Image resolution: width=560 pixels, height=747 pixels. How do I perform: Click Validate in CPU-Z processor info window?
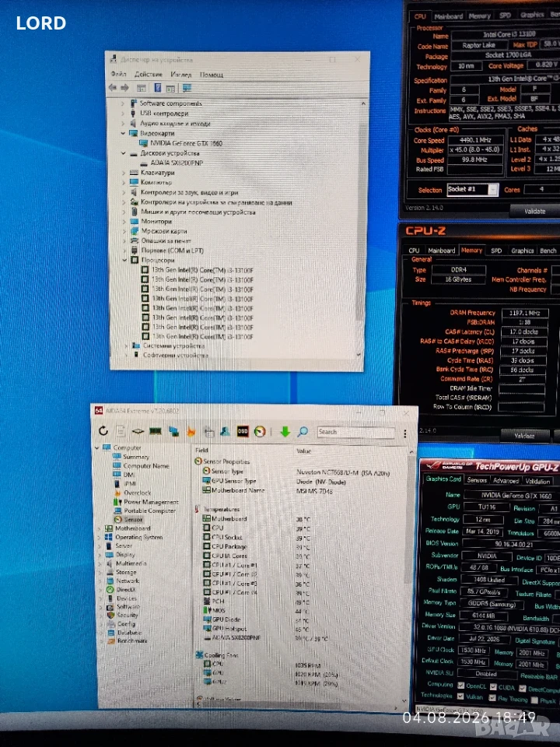pos(534,211)
